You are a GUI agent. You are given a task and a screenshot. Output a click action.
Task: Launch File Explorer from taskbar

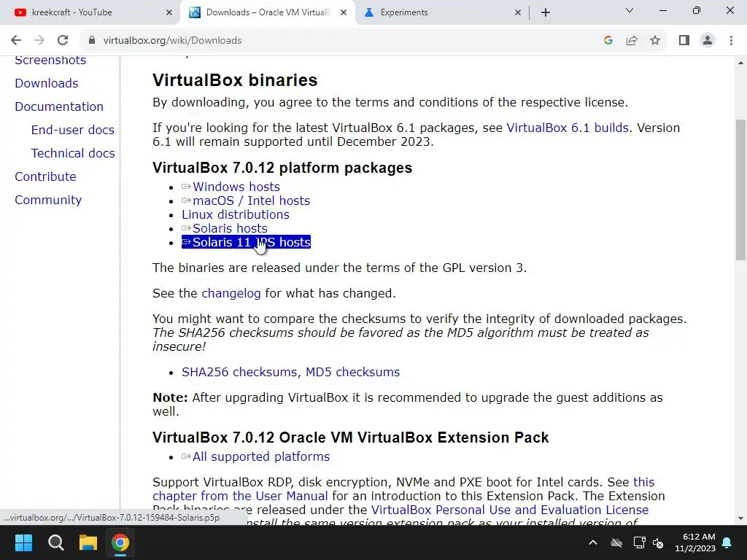coord(88,542)
